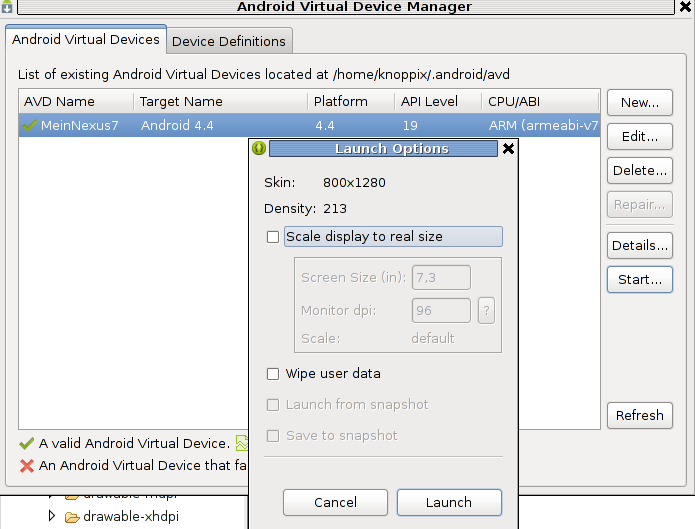Select drawable-xhdpi folder in tree
This screenshot has width=695, height=529.
pyautogui.click(x=131, y=517)
